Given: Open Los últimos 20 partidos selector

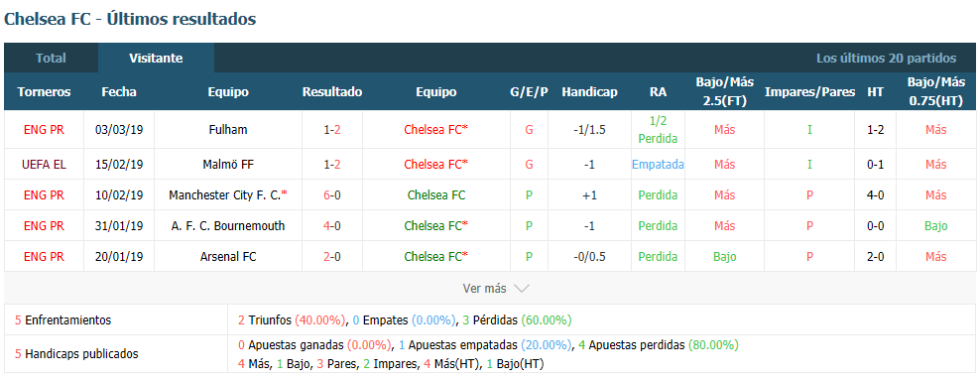Looking at the screenshot, I should pos(886,59).
